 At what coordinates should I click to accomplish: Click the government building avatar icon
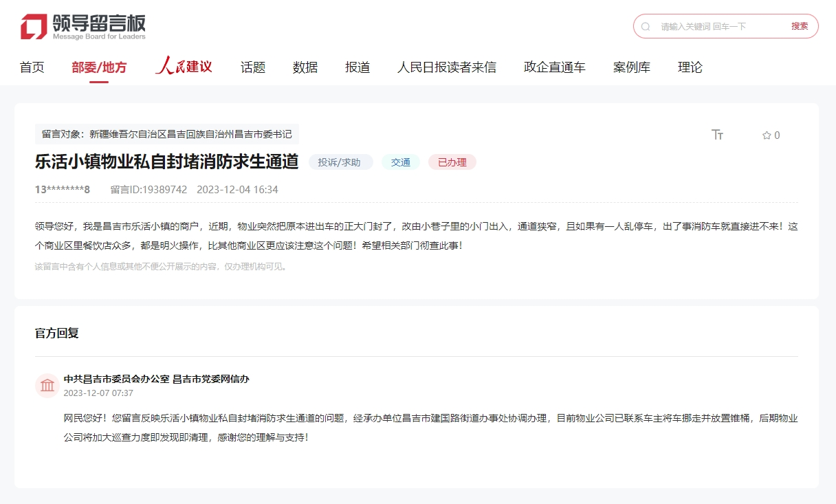click(x=47, y=385)
